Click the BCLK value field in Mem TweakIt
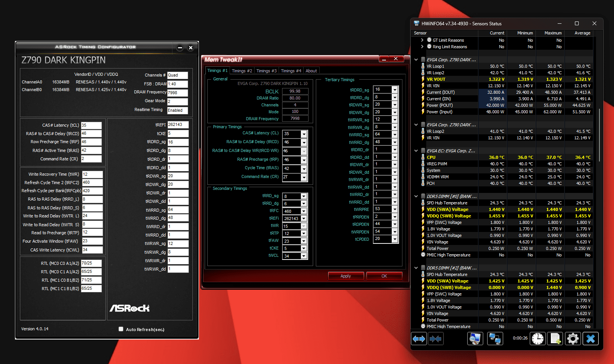Viewport: 614px width, 364px height. click(x=295, y=91)
